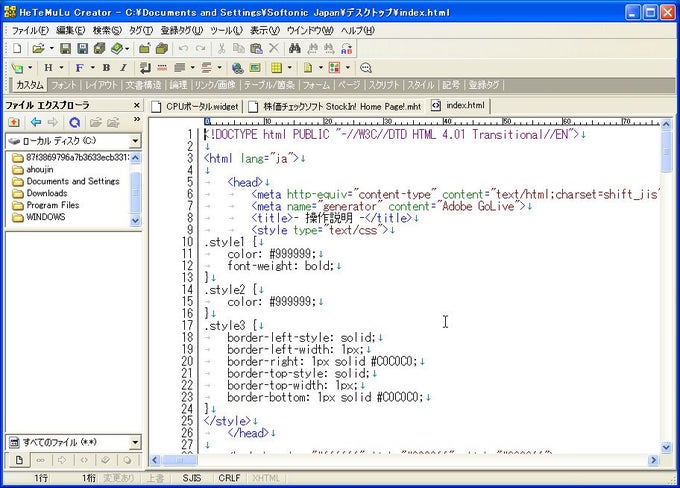The width and height of the screenshot is (680, 488).
Task: Open the ツール menu
Action: 226,30
